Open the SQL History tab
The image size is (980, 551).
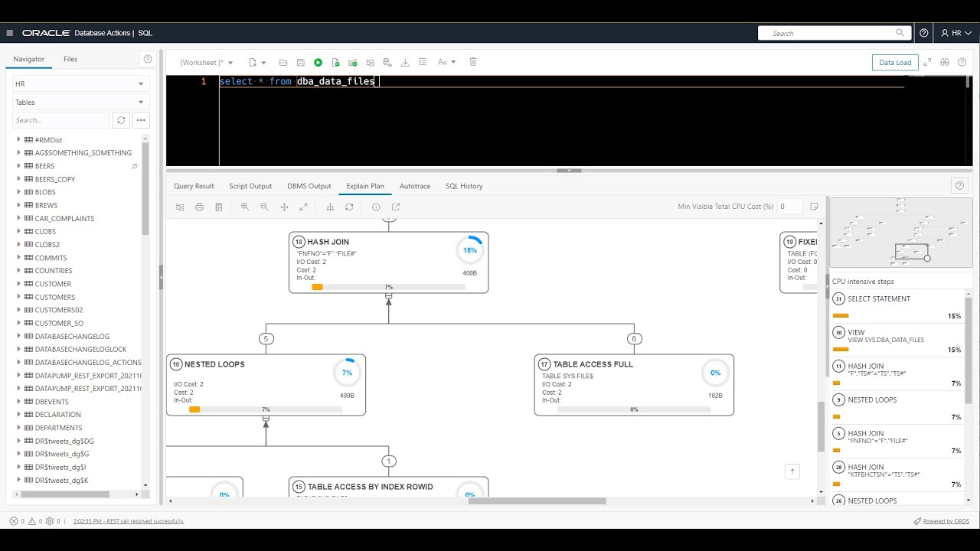click(464, 186)
